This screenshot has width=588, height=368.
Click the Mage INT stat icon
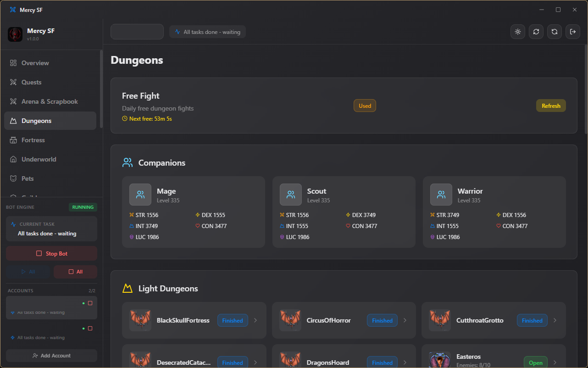(x=132, y=226)
